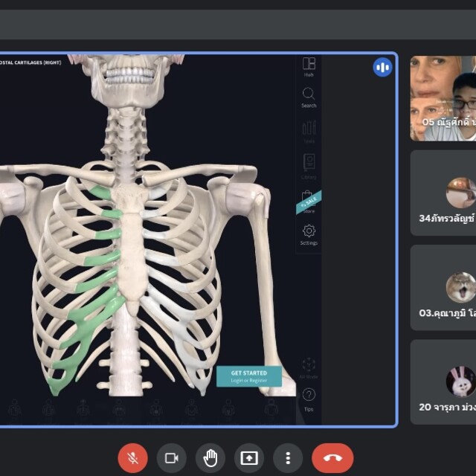Open more options three-dot menu
This screenshot has height=476, width=476.
point(288,458)
